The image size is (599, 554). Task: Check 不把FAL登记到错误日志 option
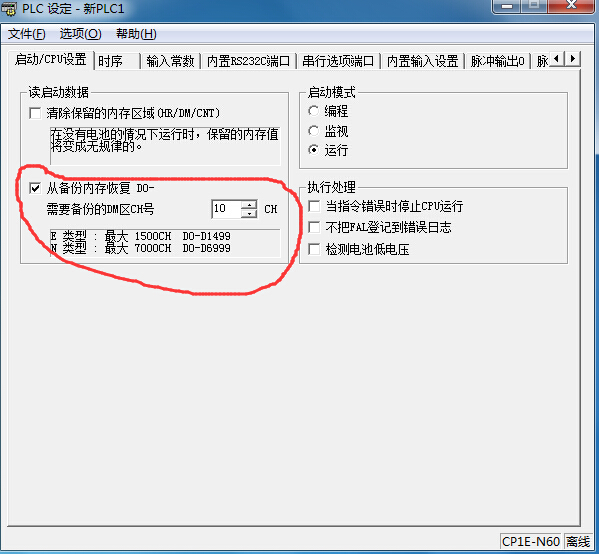click(314, 227)
